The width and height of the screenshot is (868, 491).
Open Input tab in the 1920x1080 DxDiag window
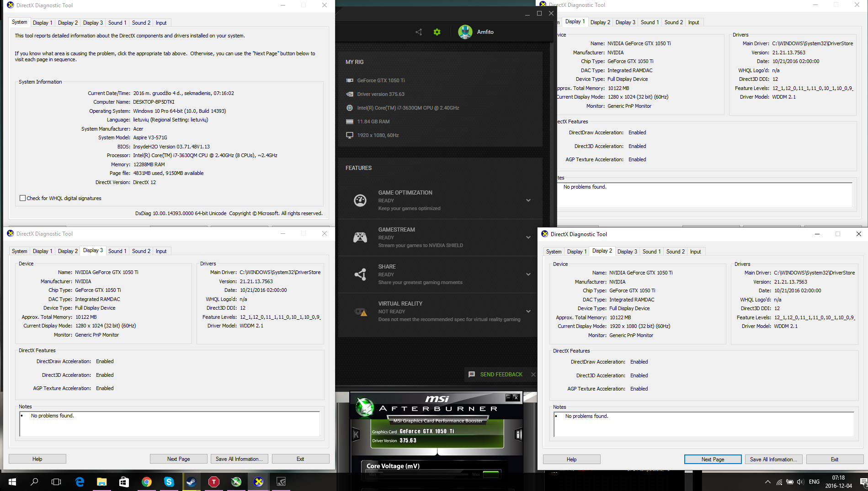click(x=696, y=252)
